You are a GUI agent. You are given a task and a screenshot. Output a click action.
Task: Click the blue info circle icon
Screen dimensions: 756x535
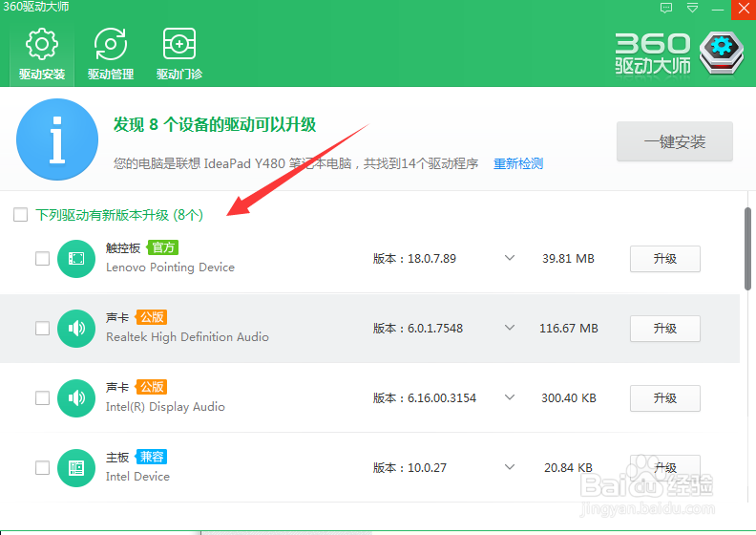click(x=57, y=139)
